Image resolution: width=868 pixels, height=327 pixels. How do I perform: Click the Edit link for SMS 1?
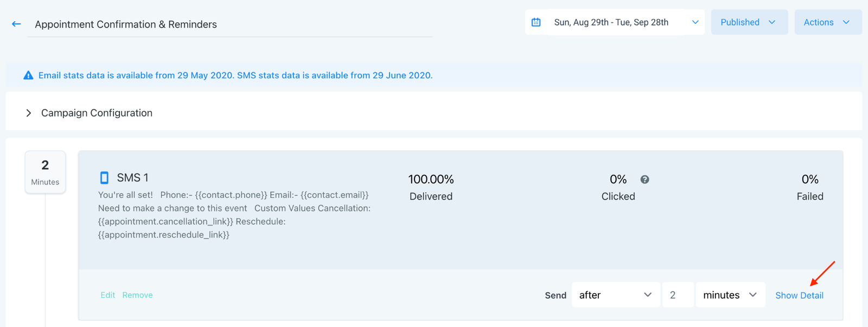pyautogui.click(x=107, y=295)
